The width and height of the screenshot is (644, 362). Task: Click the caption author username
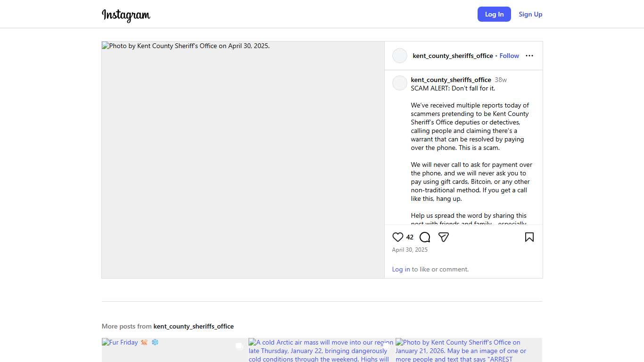point(451,80)
